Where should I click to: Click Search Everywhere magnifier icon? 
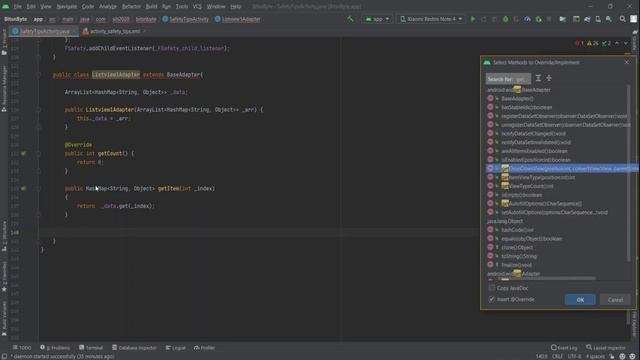click(x=622, y=19)
